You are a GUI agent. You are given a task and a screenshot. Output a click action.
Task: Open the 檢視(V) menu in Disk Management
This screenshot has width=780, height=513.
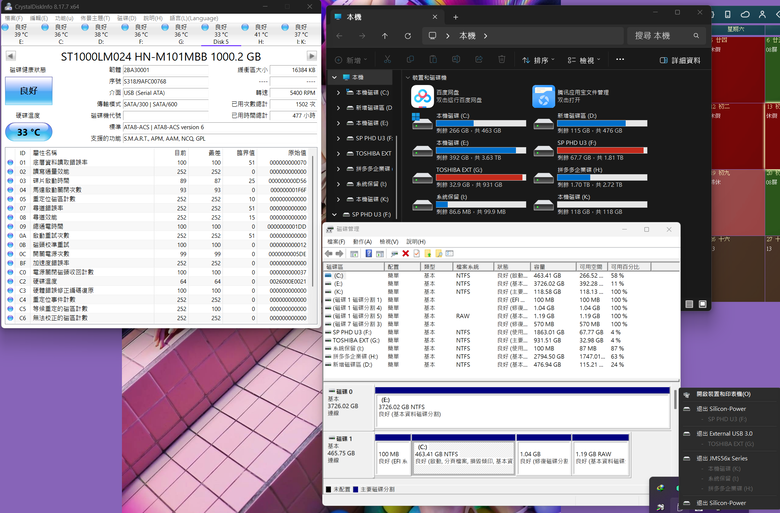click(389, 241)
